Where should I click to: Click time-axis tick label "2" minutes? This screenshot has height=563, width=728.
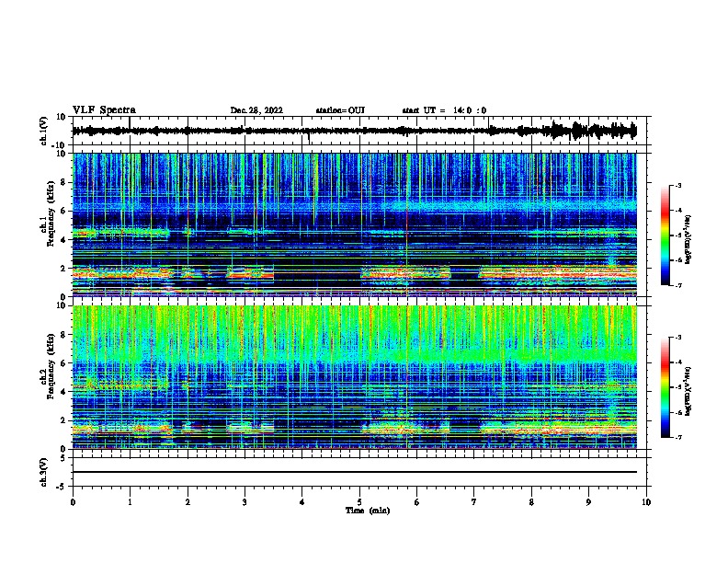coord(188,502)
